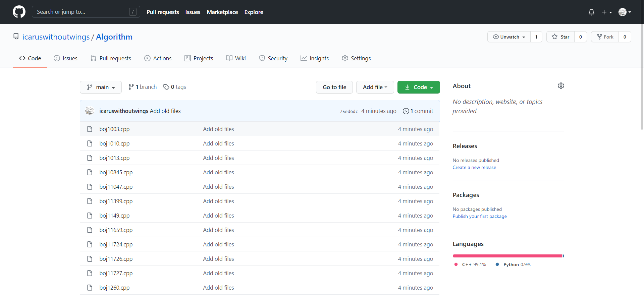
Task: Click the C++ 99.1% language legend
Action: [x=470, y=264]
